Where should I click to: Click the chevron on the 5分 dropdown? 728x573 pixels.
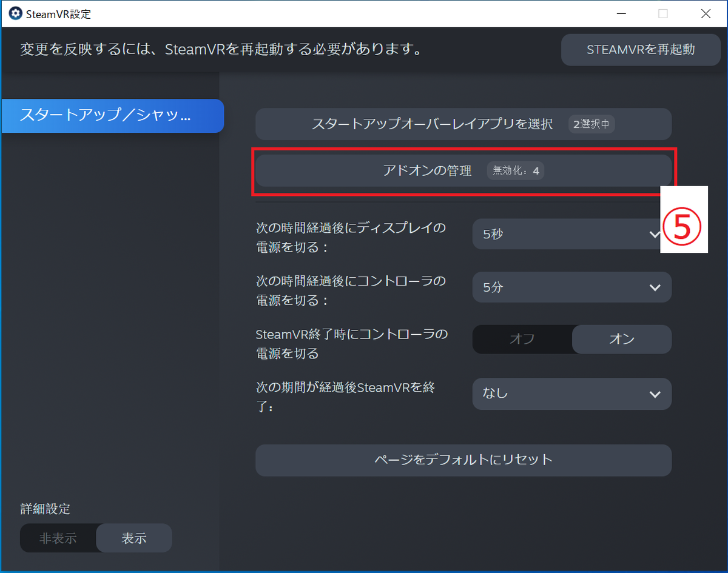pyautogui.click(x=655, y=287)
